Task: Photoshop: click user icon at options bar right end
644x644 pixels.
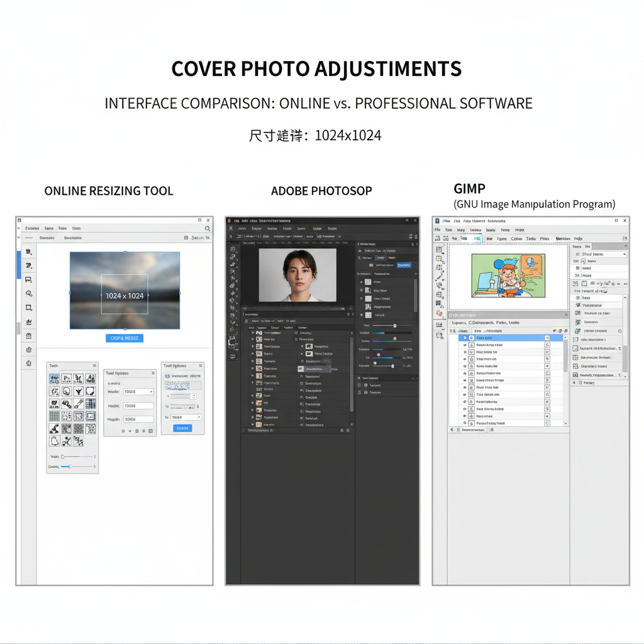Action: 416,236
